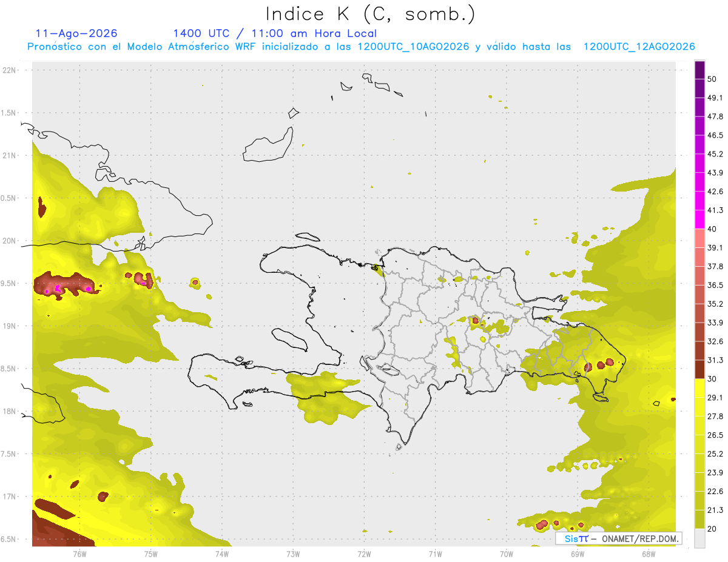Click the '40' value on color scale
This screenshot has height=562, width=728.
[712, 229]
